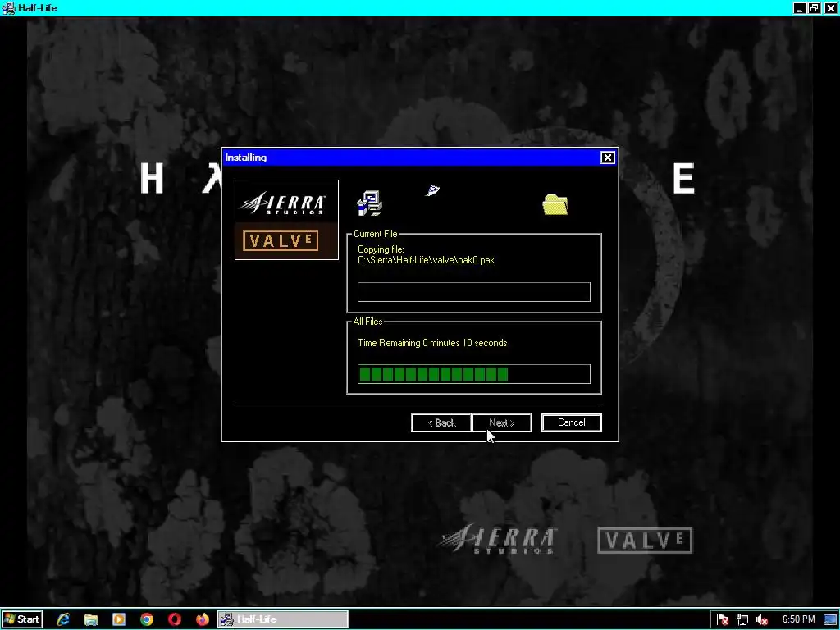Click the flying paper document icon
Screen dimensions: 840x630
(433, 190)
